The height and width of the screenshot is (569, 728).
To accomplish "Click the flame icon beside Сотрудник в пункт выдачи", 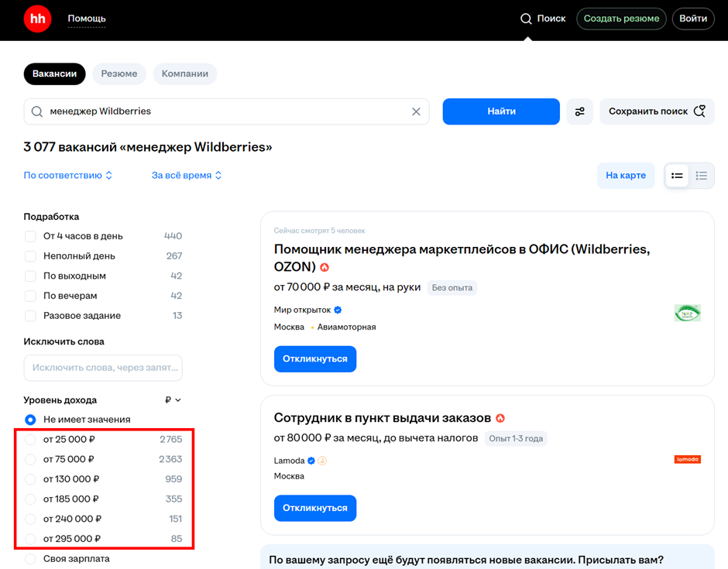I will pos(500,418).
